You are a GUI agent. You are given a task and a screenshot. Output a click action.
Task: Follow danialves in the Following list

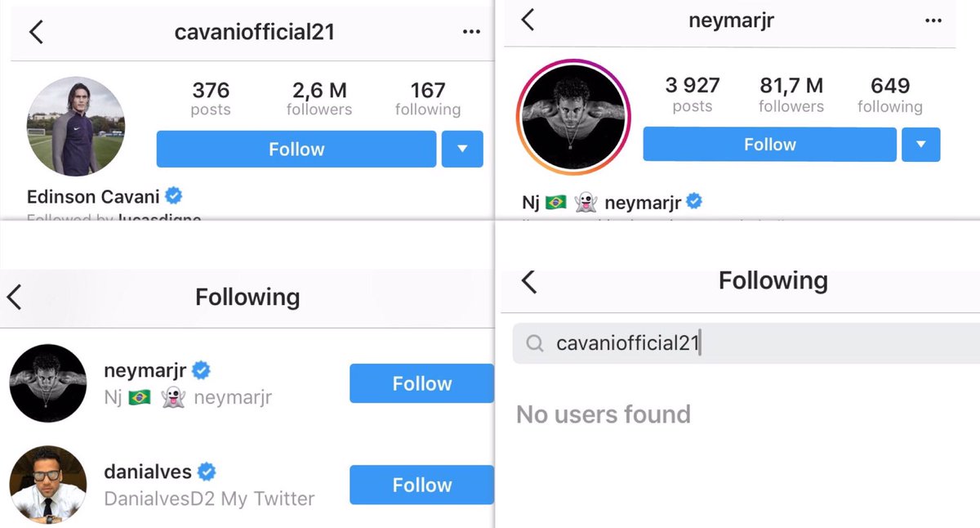(421, 485)
